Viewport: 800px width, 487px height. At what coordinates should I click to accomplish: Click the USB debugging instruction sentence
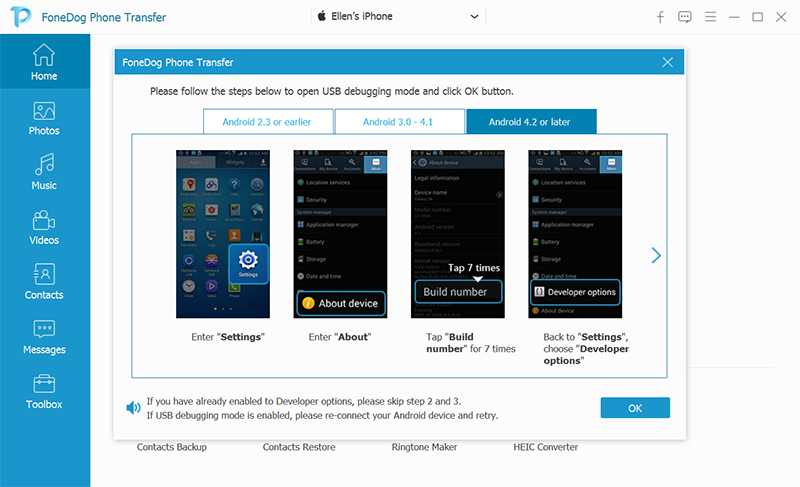tap(332, 91)
